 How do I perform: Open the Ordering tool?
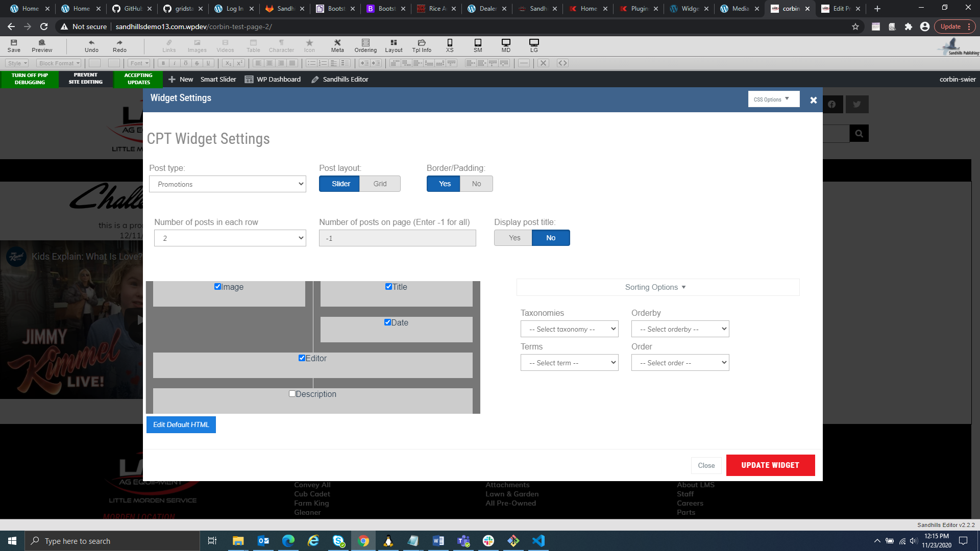tap(365, 45)
